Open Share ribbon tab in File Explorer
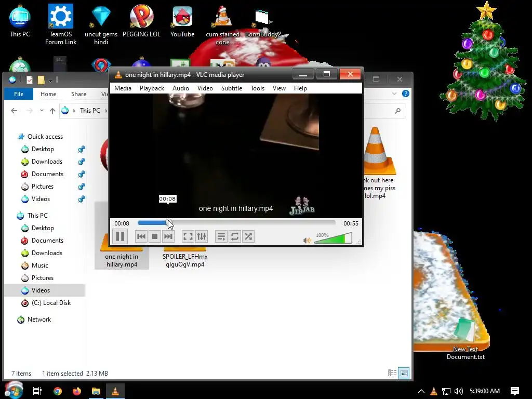Screen dimensions: 532x399 click(x=79, y=94)
